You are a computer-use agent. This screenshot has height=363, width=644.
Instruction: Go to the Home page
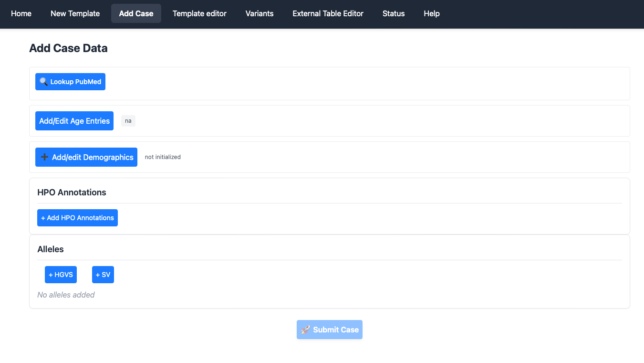[x=21, y=13]
